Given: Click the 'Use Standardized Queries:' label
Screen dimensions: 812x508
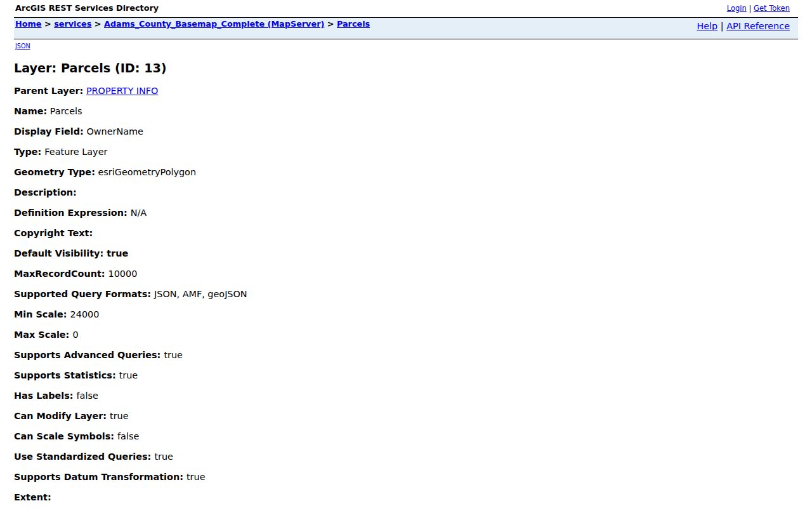Looking at the screenshot, I should tap(82, 457).
